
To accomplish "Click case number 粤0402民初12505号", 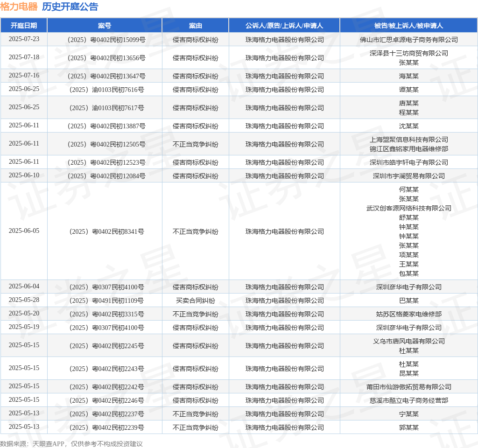I will pyautogui.click(x=106, y=144).
